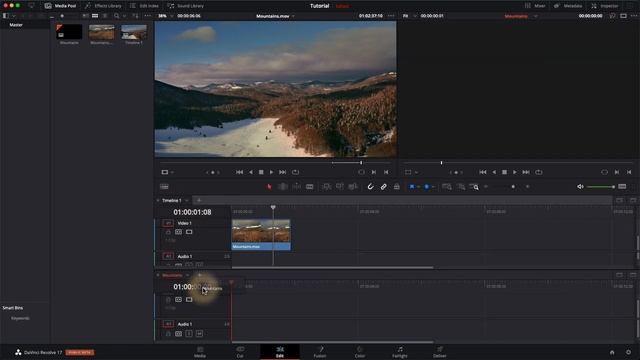Open the Media Pool panel
The height and width of the screenshot is (360, 640).
point(60,6)
